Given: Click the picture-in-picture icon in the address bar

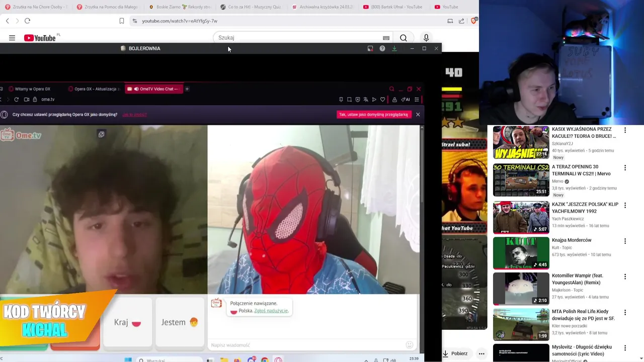Looking at the screenshot, I should (x=450, y=21).
